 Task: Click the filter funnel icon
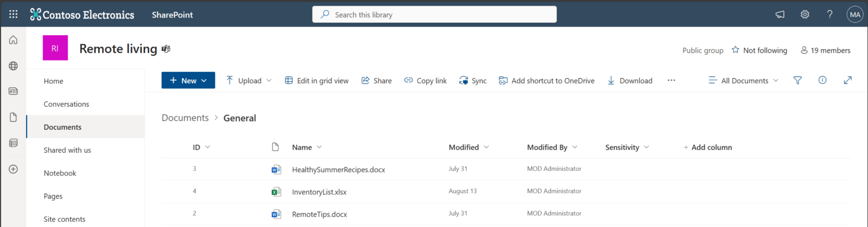point(797,80)
